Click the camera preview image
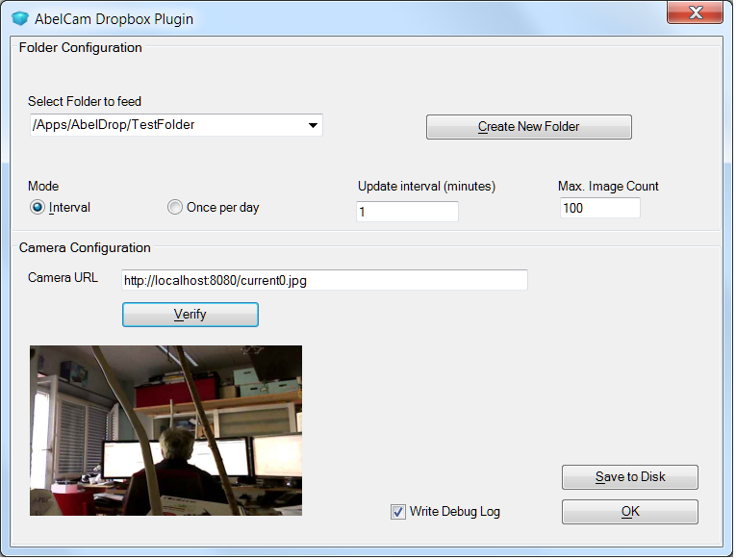The width and height of the screenshot is (736, 560). tap(165, 431)
